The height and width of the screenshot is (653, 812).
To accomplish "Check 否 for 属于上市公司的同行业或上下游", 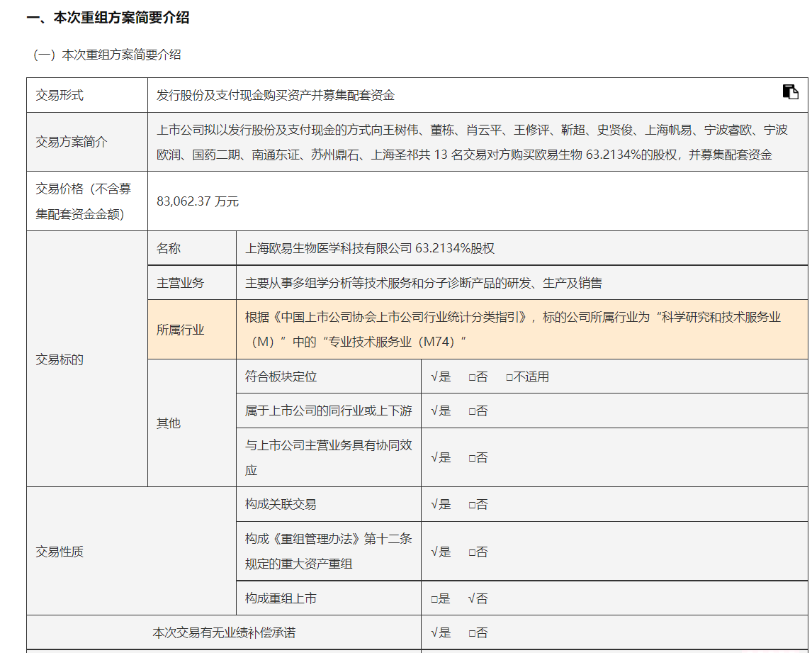I will click(478, 411).
